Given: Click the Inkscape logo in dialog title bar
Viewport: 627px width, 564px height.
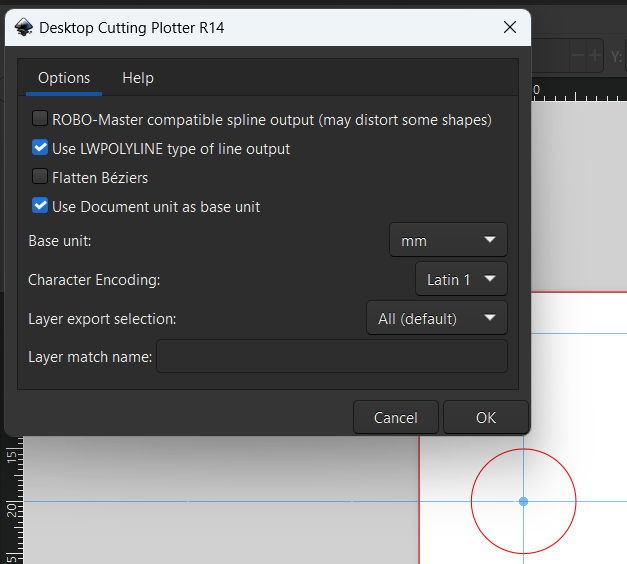Looking at the screenshot, I should [x=24, y=27].
